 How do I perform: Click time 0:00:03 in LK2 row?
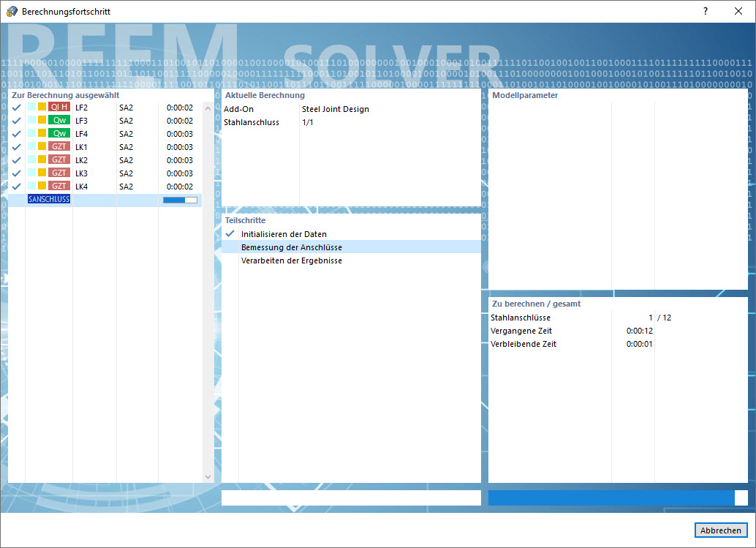(180, 160)
